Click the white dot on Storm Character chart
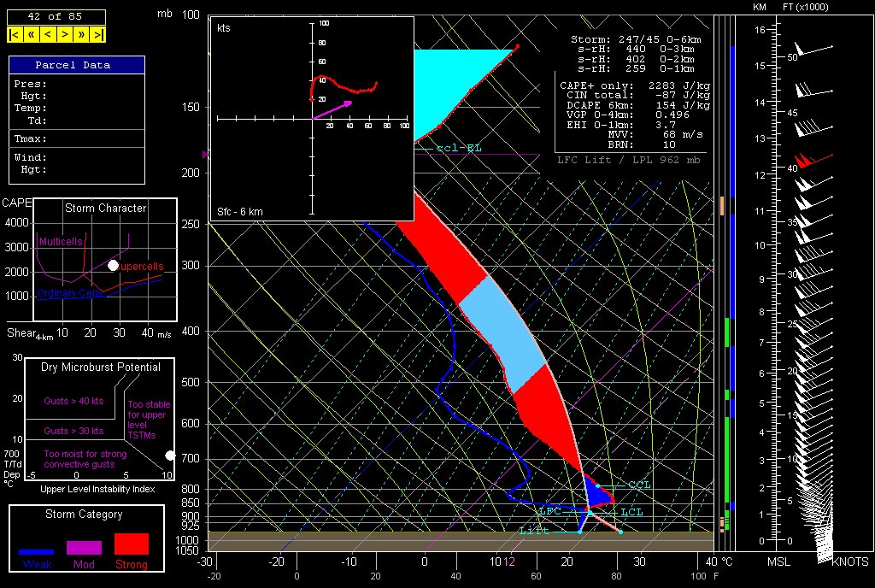Image resolution: width=875 pixels, height=588 pixels. tap(113, 267)
